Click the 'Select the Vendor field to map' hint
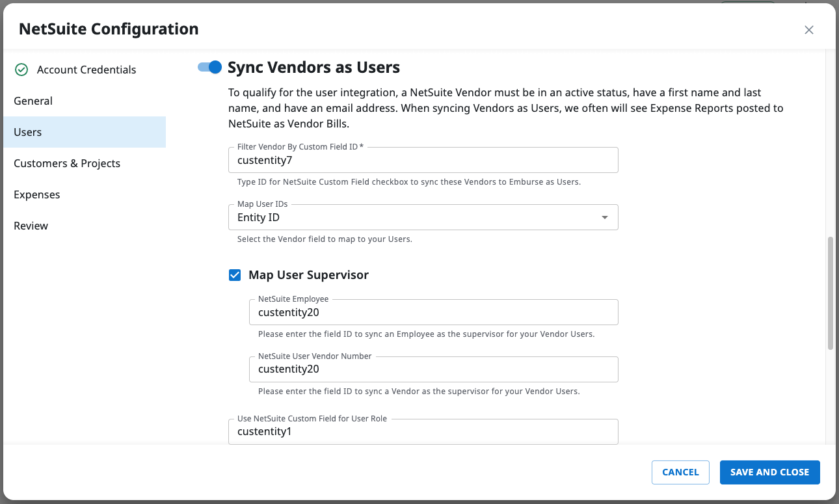The height and width of the screenshot is (504, 839). (325, 239)
